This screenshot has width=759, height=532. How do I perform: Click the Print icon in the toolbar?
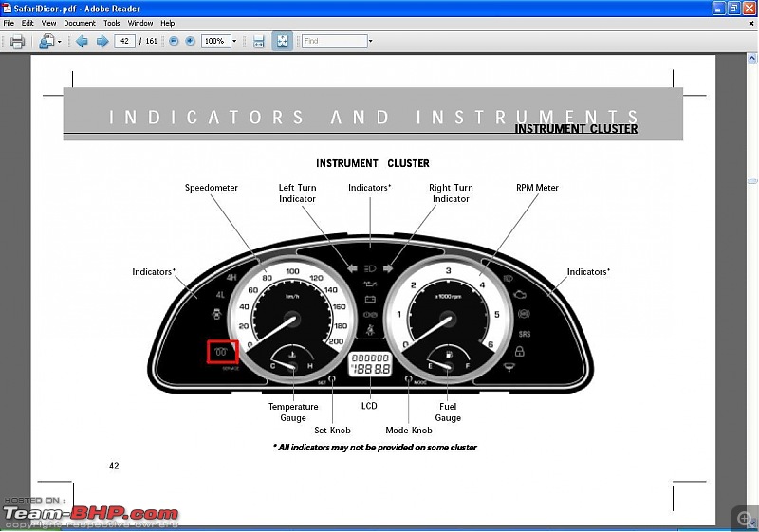point(17,42)
